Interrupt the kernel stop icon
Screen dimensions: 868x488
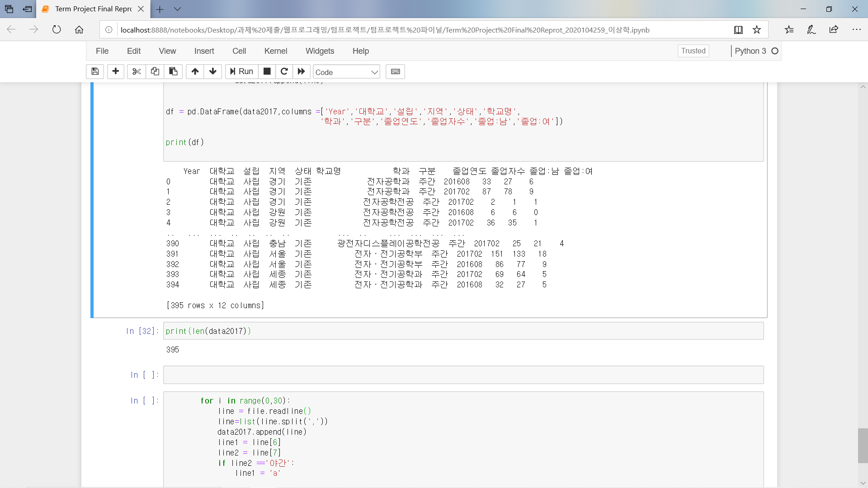[267, 71]
